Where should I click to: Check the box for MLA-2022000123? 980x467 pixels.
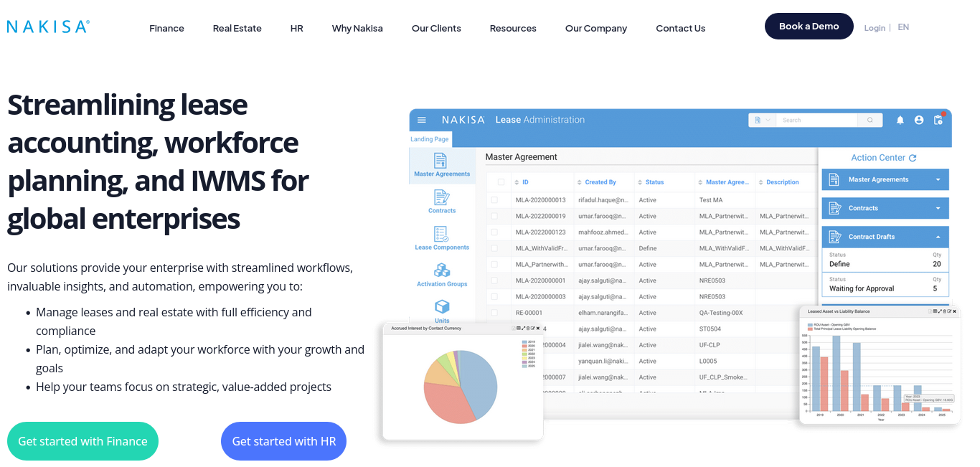click(x=494, y=232)
